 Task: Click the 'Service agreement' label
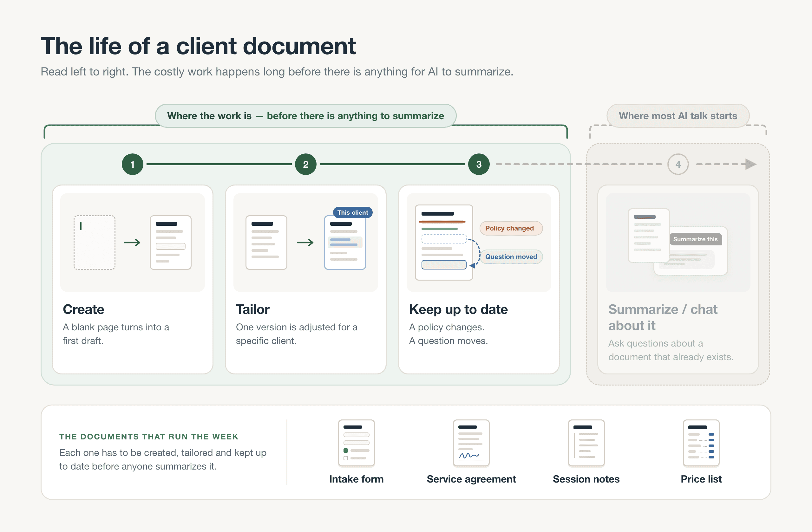pos(471,479)
